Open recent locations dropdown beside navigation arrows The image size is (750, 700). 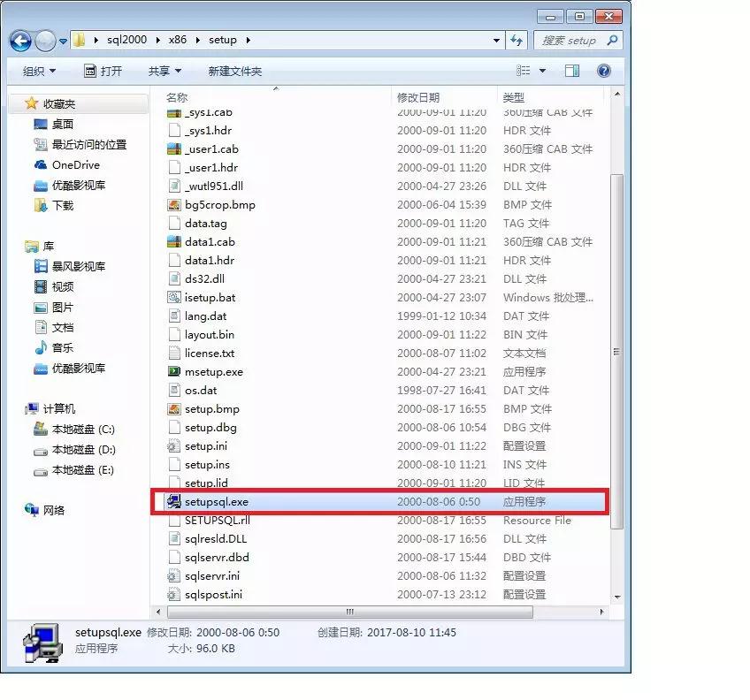click(63, 42)
